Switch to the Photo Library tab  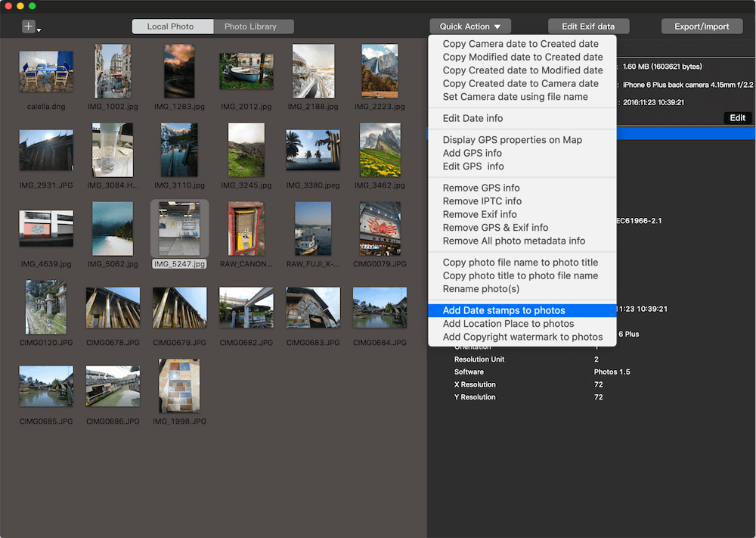pyautogui.click(x=253, y=26)
